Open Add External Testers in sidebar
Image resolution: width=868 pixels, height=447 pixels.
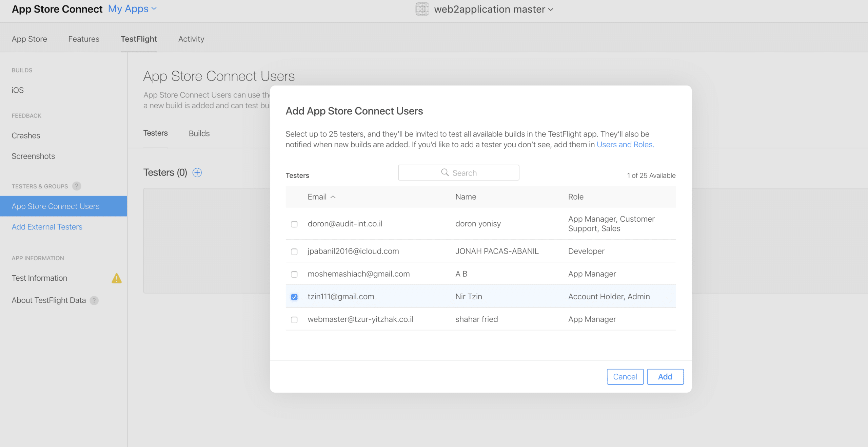[x=47, y=227]
